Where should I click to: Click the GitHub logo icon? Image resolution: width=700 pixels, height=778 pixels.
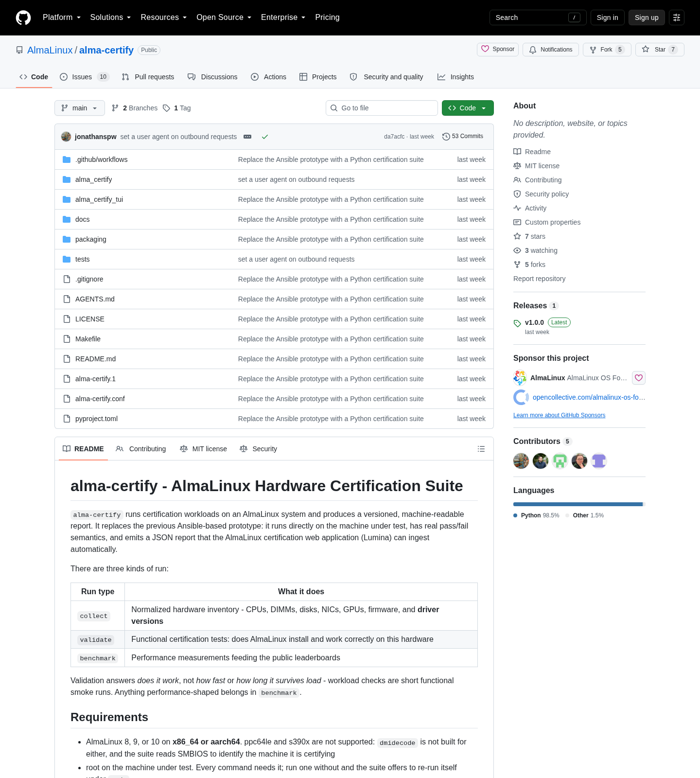pos(23,18)
